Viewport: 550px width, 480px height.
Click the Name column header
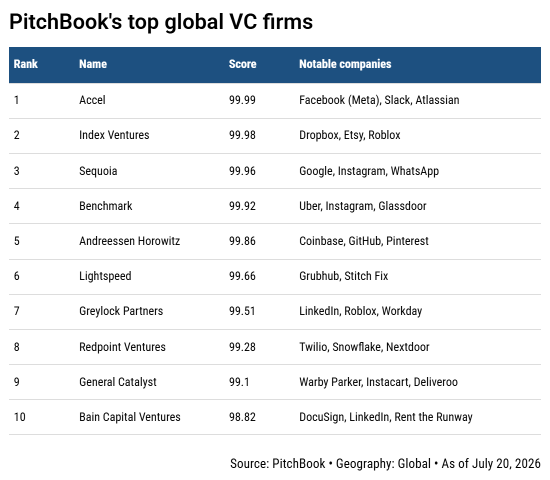click(x=93, y=64)
